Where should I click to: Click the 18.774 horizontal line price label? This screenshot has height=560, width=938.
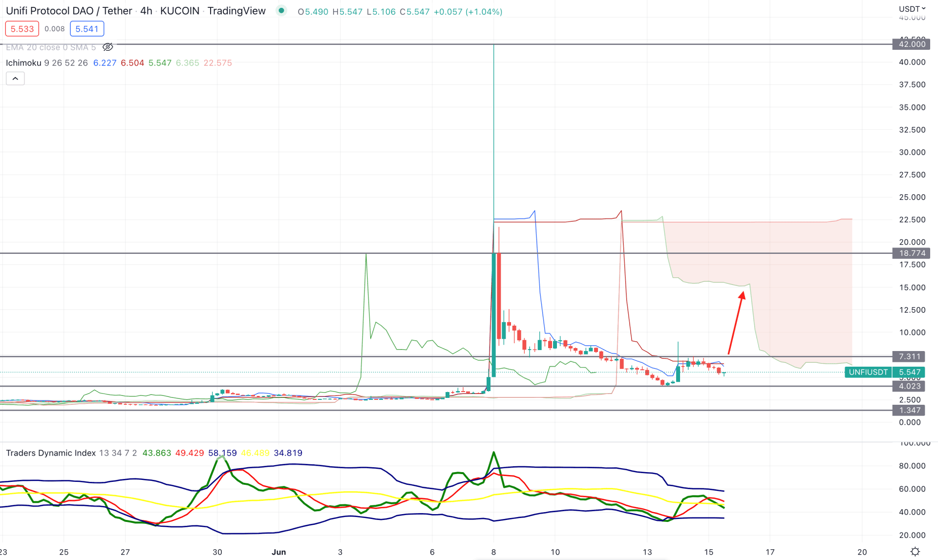912,253
